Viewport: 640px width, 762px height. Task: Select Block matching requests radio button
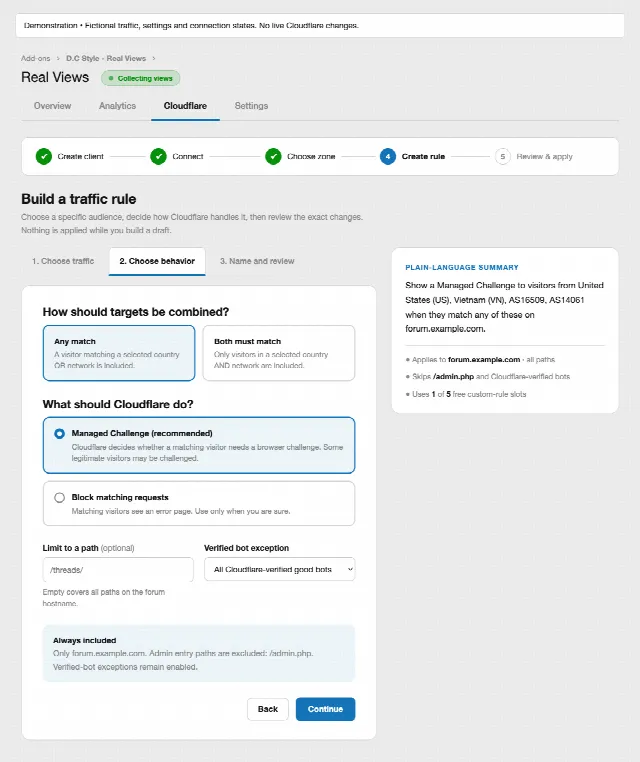pos(59,498)
